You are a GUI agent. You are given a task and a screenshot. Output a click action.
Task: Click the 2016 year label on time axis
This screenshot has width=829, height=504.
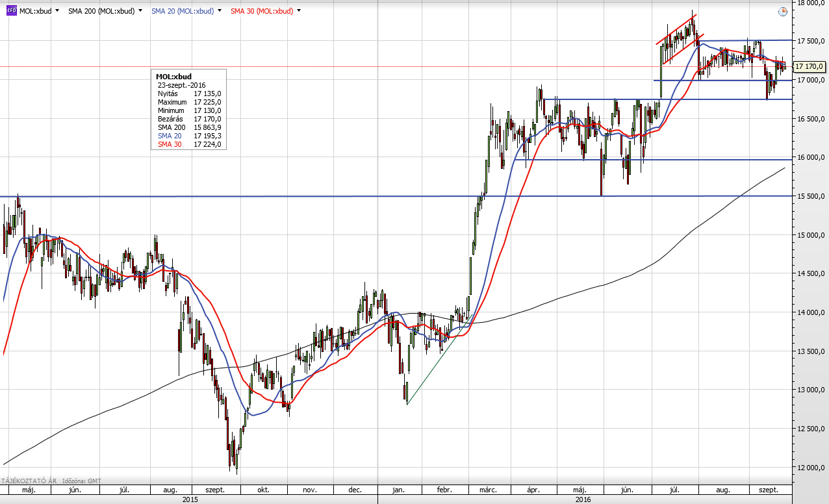[583, 499]
